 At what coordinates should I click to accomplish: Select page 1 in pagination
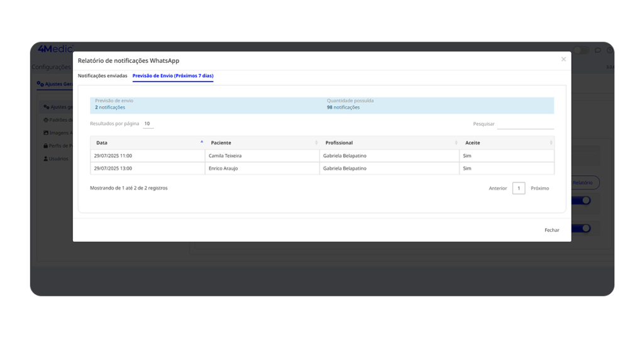(x=519, y=188)
